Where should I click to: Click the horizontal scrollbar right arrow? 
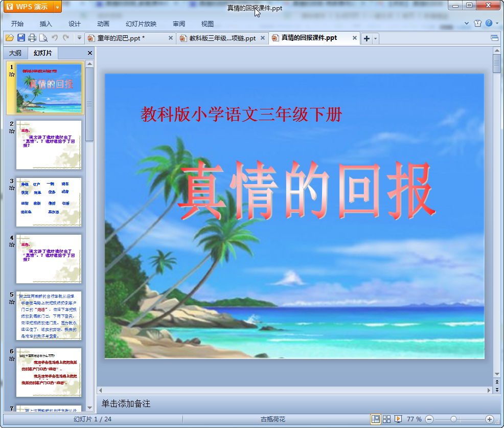click(489, 390)
